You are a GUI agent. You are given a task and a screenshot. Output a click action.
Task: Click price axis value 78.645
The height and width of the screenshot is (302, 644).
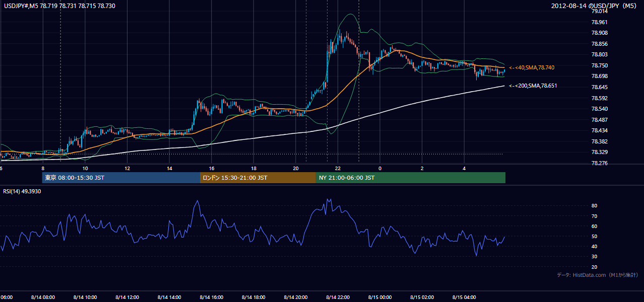pyautogui.click(x=600, y=87)
